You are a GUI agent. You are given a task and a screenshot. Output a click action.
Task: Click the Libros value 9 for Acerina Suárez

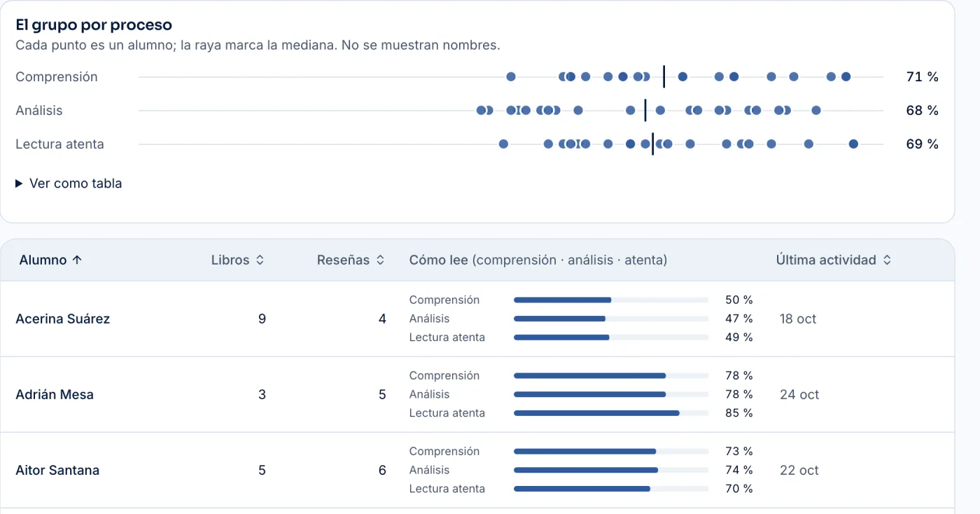[262, 319]
